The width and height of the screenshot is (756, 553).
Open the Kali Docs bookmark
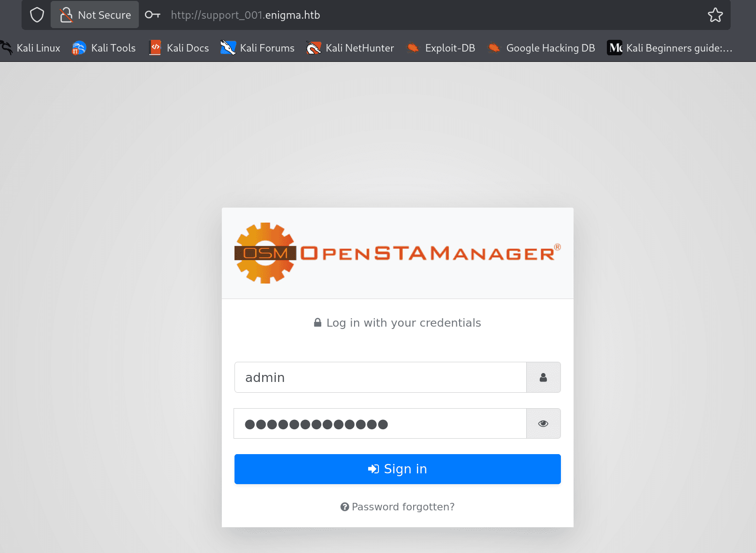pyautogui.click(x=179, y=48)
